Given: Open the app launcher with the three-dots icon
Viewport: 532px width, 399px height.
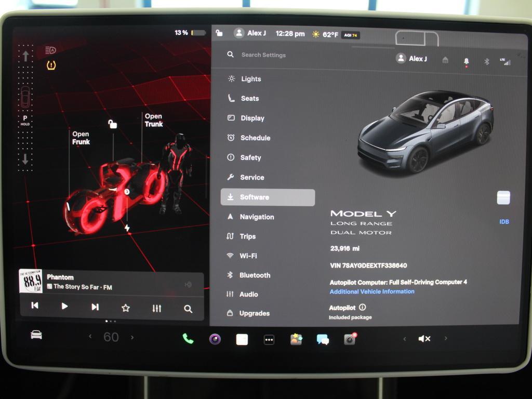Looking at the screenshot, I should pyautogui.click(x=269, y=338).
